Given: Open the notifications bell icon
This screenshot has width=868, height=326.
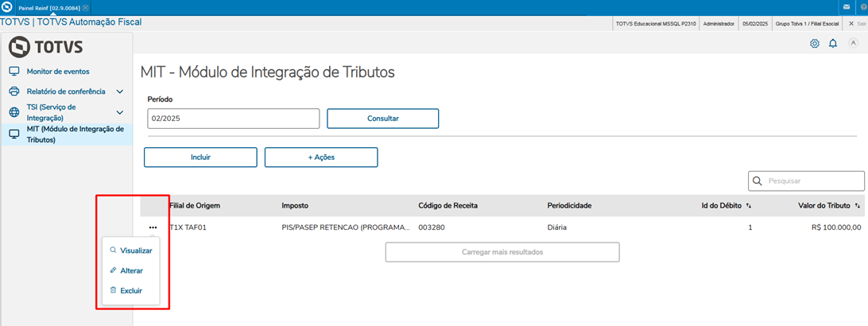Looking at the screenshot, I should (832, 44).
